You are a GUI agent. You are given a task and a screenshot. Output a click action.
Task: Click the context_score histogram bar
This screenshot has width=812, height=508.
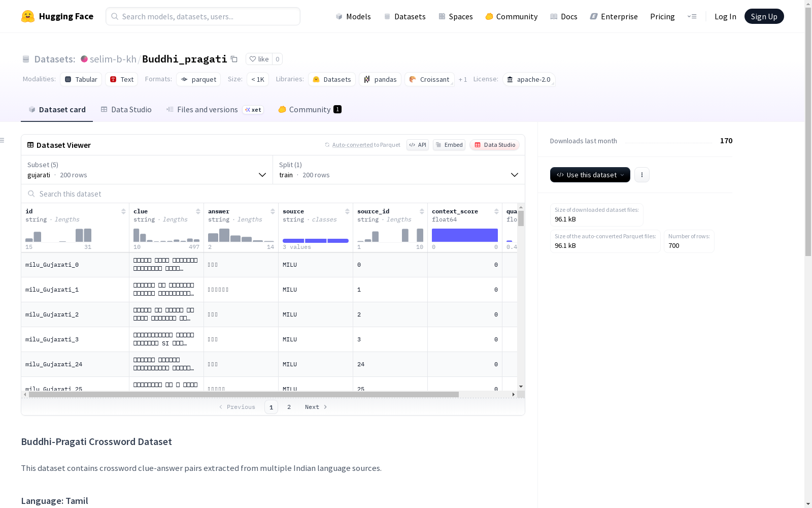click(x=465, y=235)
